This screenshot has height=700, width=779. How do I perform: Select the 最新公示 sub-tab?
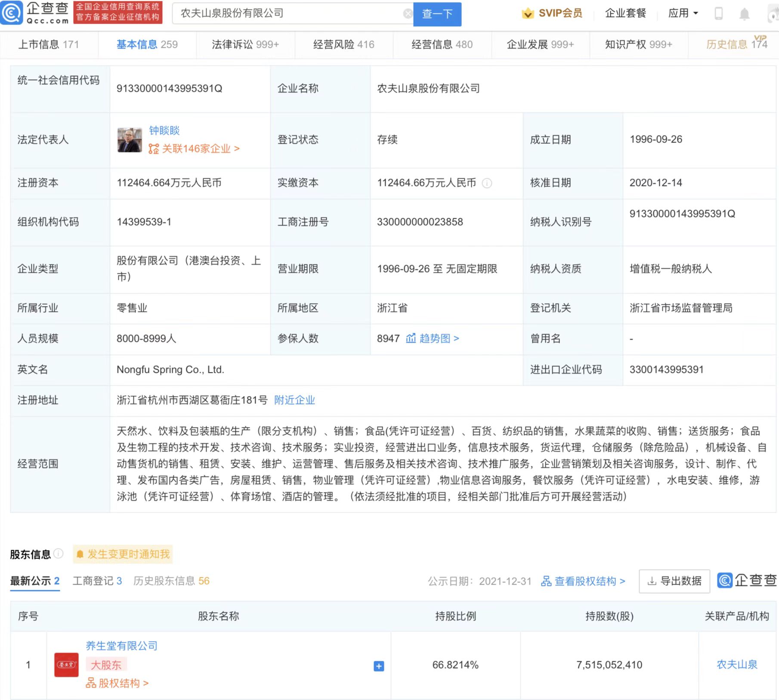click(x=35, y=581)
